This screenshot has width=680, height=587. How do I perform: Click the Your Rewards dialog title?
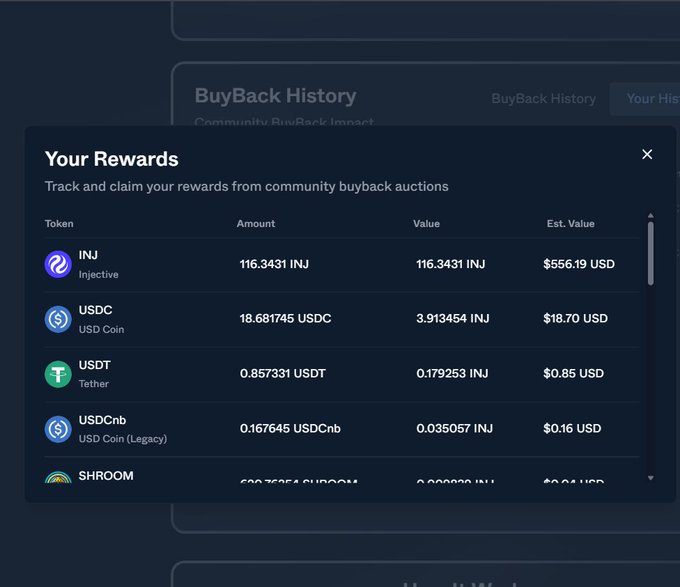111,159
